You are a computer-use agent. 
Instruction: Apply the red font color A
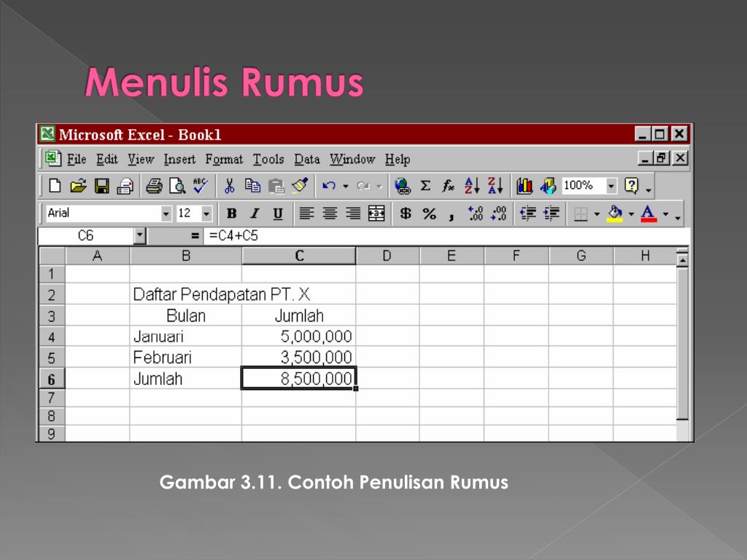coord(649,214)
